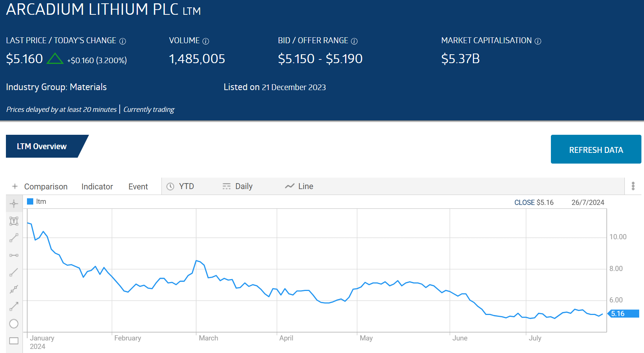The height and width of the screenshot is (353, 644).
Task: Click the info icon beside Volume
Action: (x=206, y=41)
